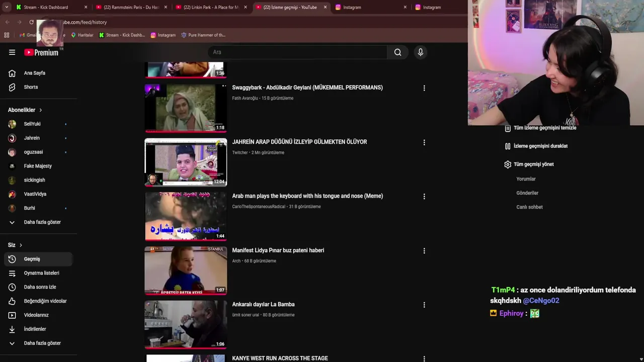
Task: Expand Daha fazla göster under subscriptions
Action: [38, 222]
